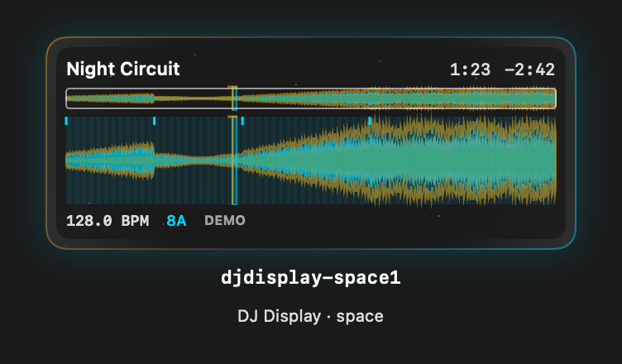Seek within the overview waveform bar

(311, 98)
